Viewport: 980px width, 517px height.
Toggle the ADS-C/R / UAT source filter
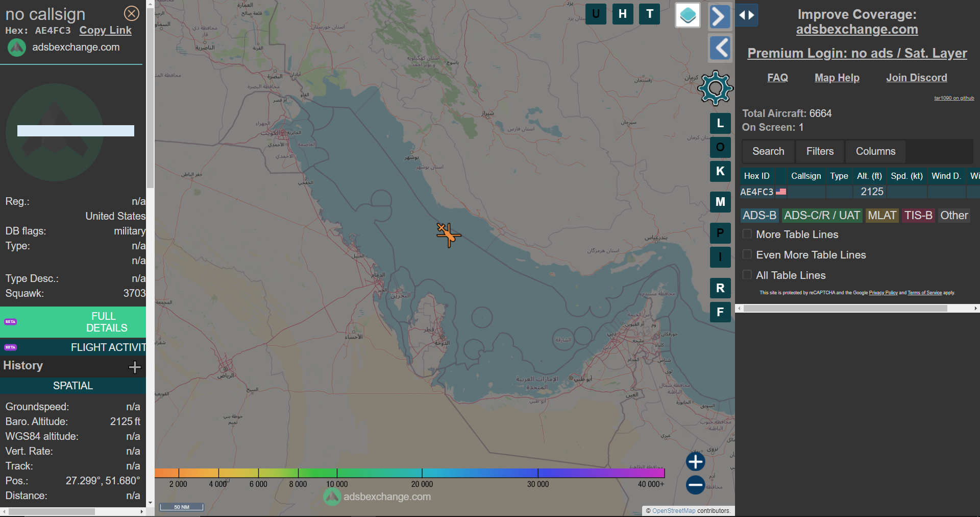click(x=822, y=216)
